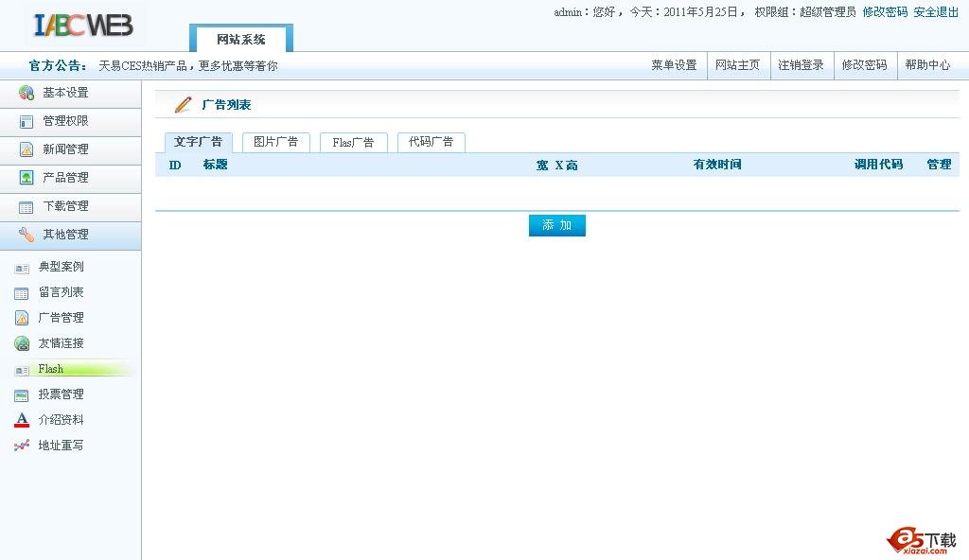Open 典型案例 in the sidebar
This screenshot has width=969, height=560.
click(62, 267)
